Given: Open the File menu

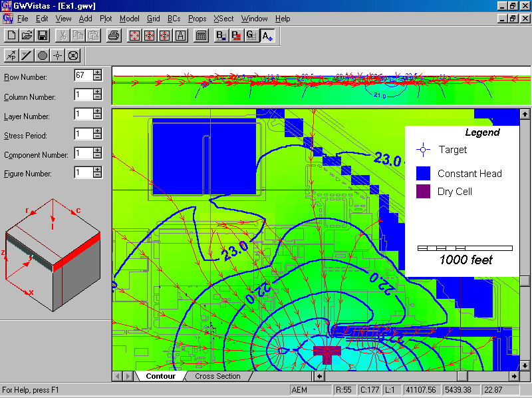Looking at the screenshot, I should pos(23,19).
